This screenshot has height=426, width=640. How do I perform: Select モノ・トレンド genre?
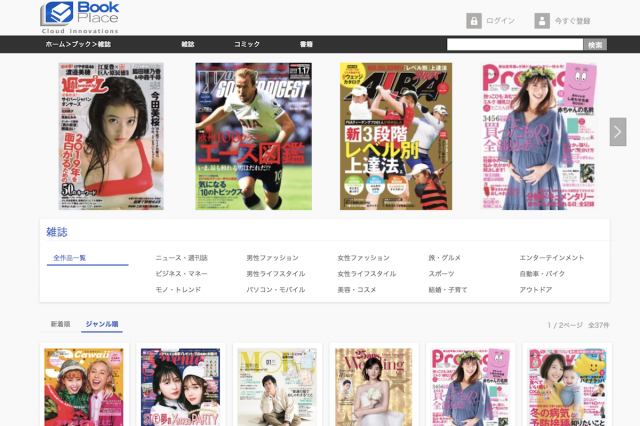click(178, 290)
